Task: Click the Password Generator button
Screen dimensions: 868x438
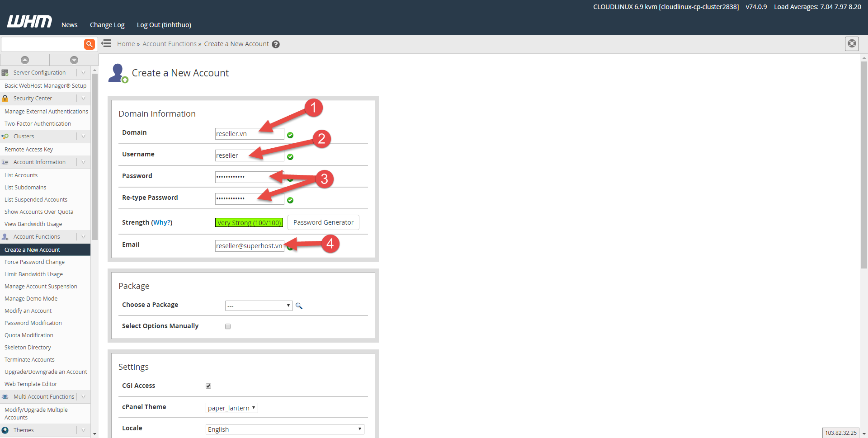Action: click(323, 222)
